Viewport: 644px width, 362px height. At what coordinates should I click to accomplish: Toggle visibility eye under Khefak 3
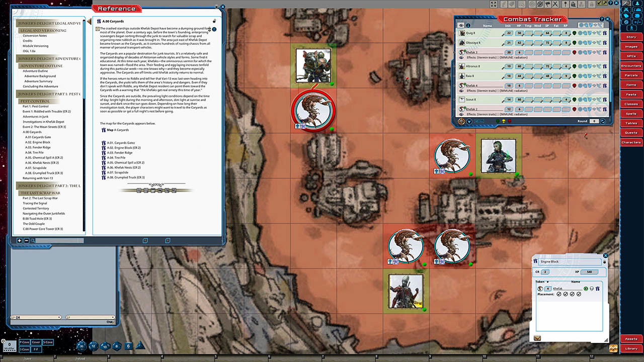[x=461, y=57]
